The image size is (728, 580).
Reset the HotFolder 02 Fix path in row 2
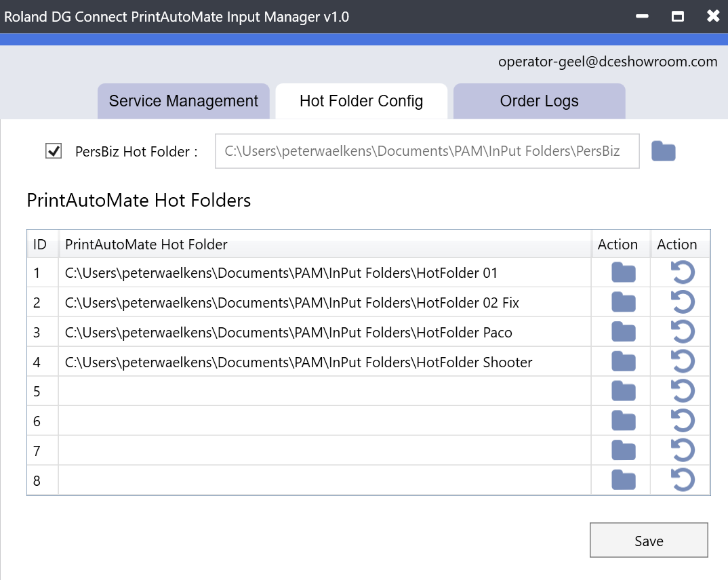[x=683, y=302]
